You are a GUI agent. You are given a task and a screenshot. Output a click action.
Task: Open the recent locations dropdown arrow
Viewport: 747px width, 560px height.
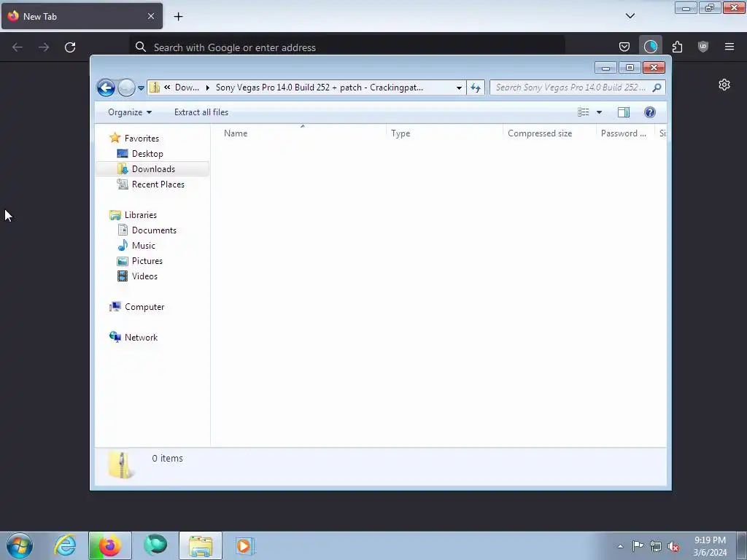(141, 88)
